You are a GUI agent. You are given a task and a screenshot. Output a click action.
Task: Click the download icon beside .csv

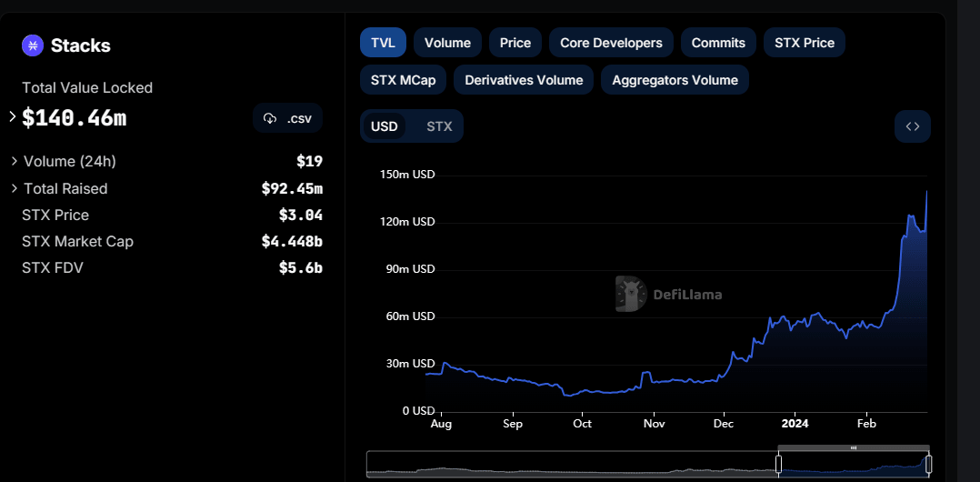tap(270, 118)
